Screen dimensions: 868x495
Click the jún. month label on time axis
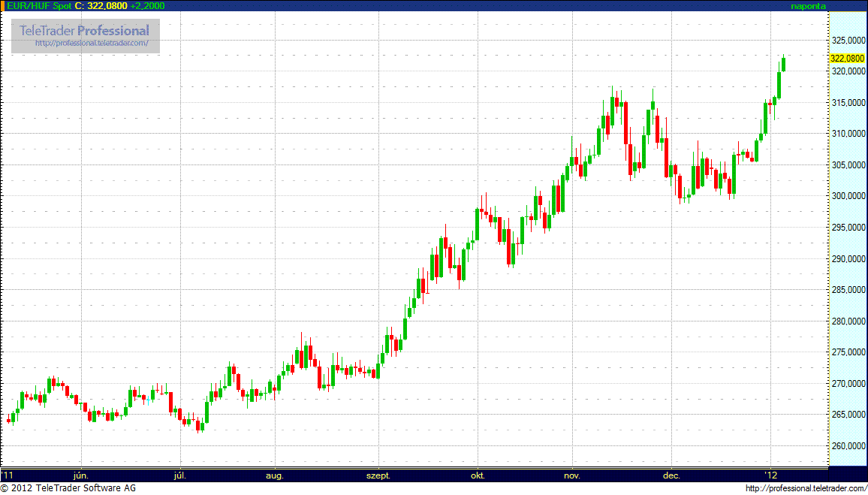(81, 475)
